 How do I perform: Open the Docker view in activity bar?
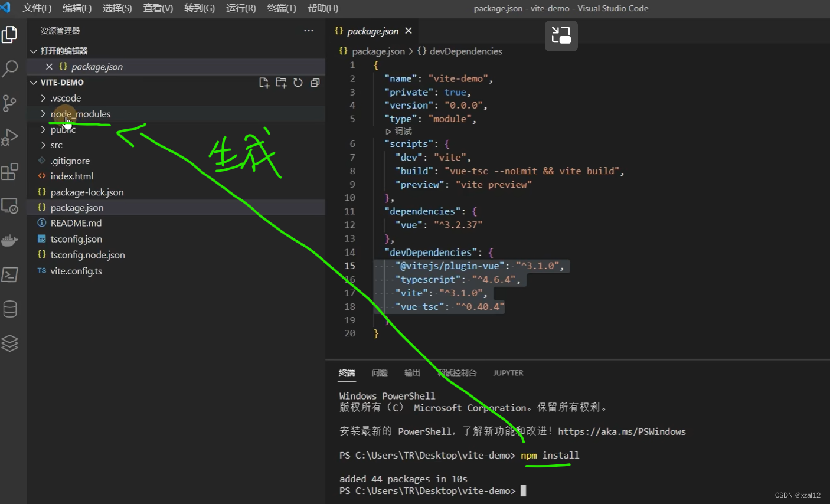[x=9, y=240]
